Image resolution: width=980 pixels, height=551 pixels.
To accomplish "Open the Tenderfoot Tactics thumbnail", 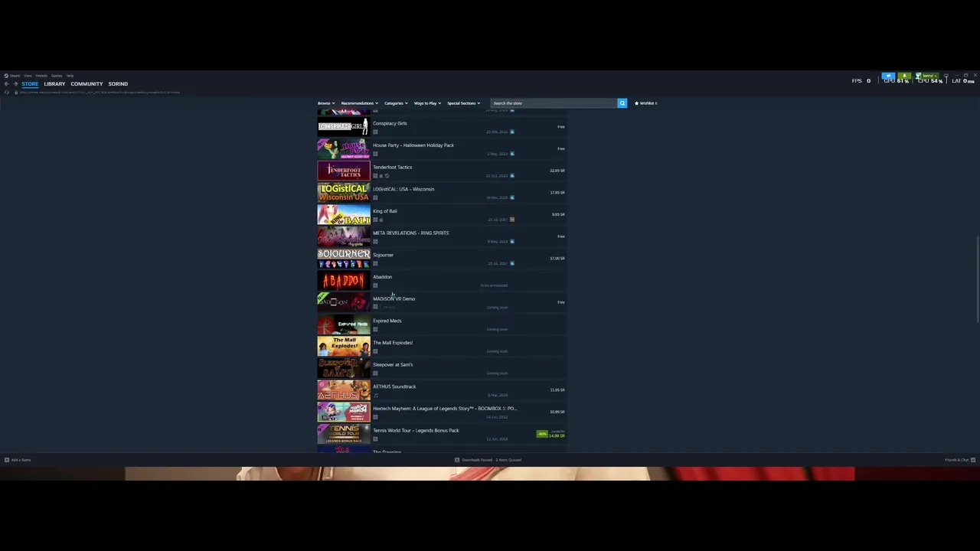I will 344,171.
